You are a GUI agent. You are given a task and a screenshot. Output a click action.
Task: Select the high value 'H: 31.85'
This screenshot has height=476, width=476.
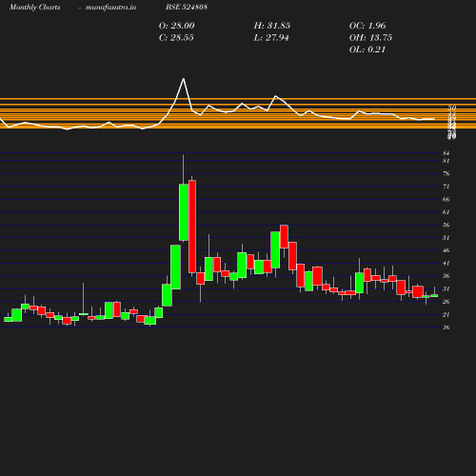click(272, 26)
